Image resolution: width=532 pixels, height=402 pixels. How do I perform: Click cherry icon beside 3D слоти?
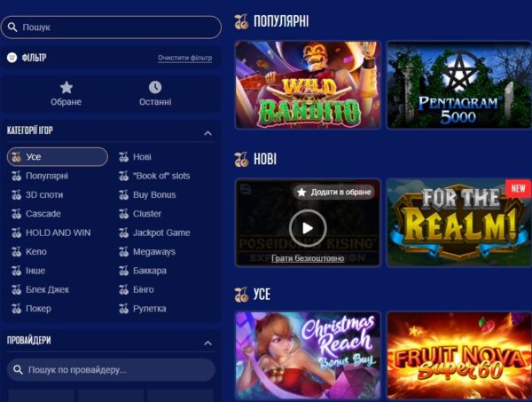click(16, 195)
